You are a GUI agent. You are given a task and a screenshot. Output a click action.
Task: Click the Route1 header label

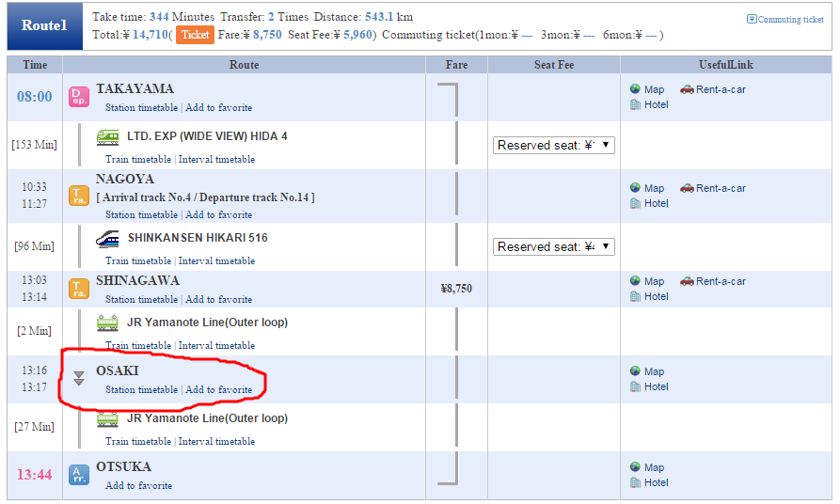tap(44, 25)
